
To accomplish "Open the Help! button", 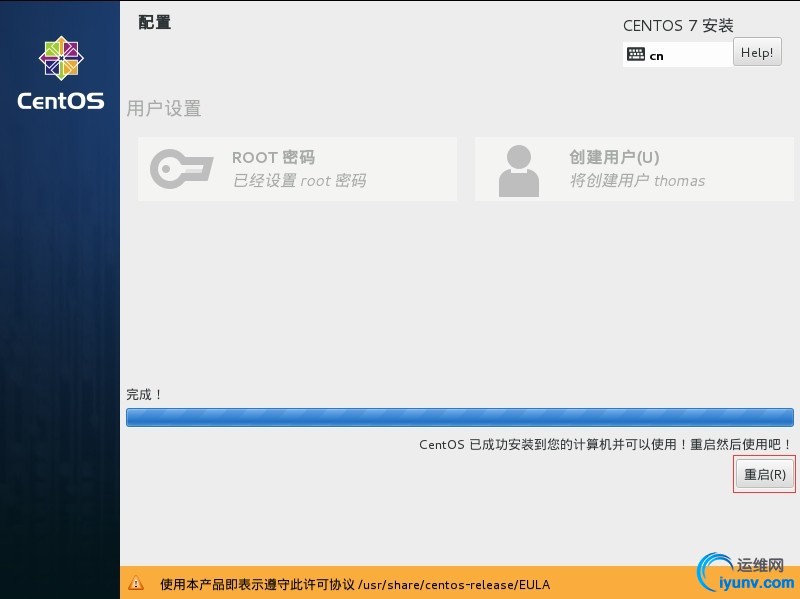I will 757,52.
